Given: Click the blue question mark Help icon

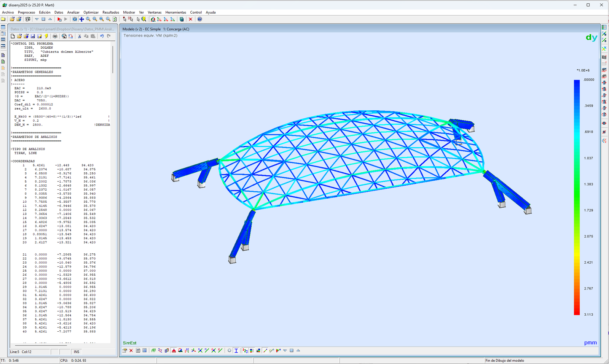Looking at the screenshot, I should 200,19.
